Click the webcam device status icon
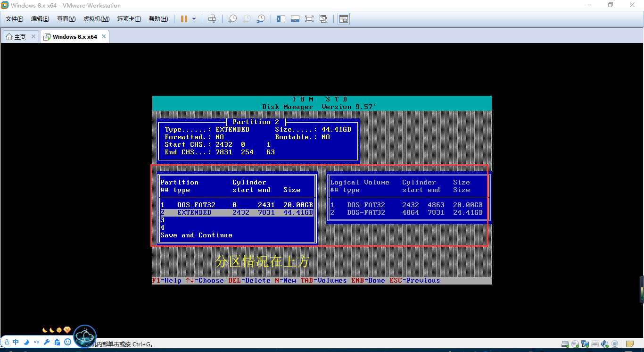 tap(615, 344)
